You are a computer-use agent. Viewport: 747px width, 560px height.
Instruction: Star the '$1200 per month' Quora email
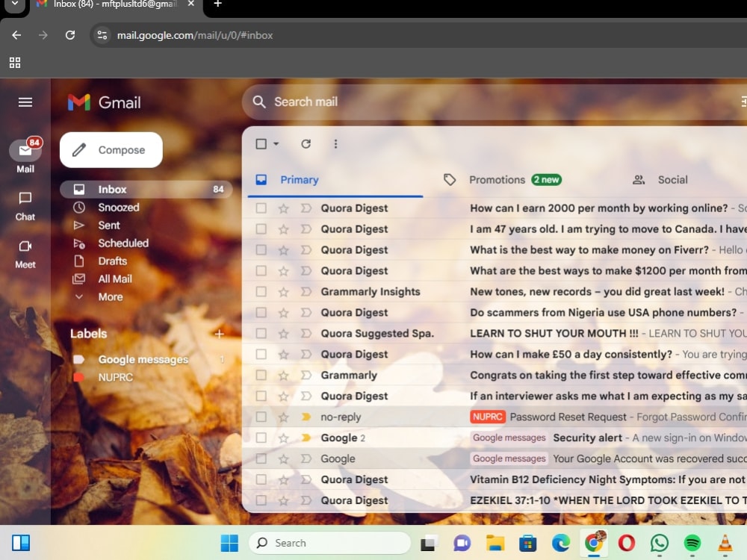coord(283,271)
